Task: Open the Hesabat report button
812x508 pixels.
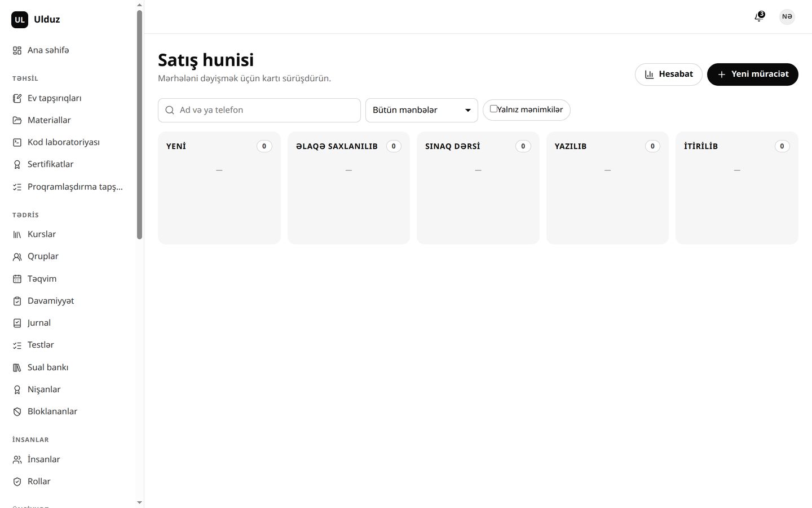Action: [668, 75]
